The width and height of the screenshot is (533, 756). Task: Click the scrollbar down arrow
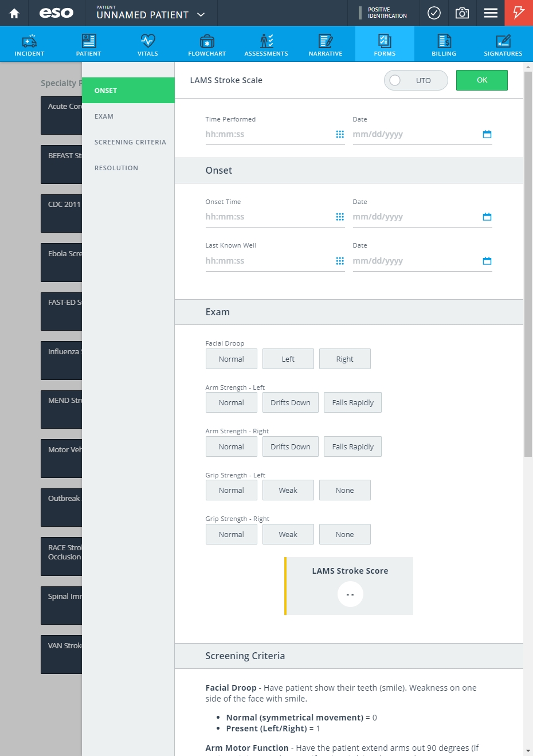[x=528, y=750]
